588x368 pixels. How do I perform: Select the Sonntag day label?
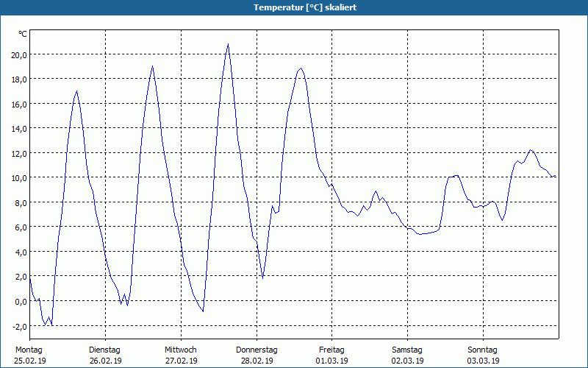482,350
